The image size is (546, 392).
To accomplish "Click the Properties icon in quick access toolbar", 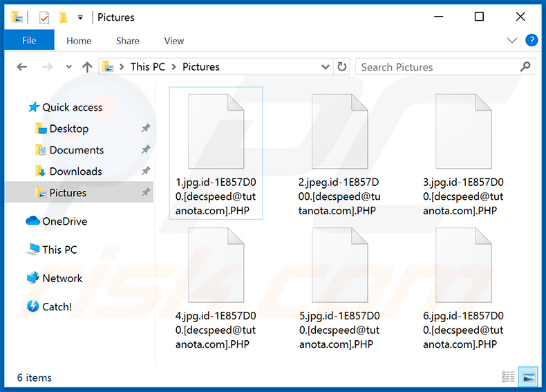I will coord(44,17).
